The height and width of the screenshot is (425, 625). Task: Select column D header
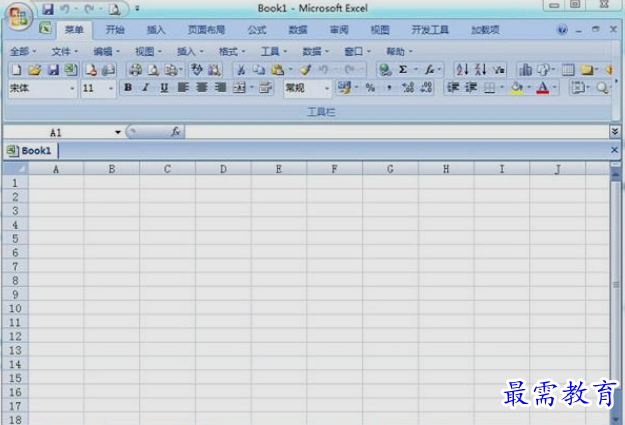coord(223,169)
